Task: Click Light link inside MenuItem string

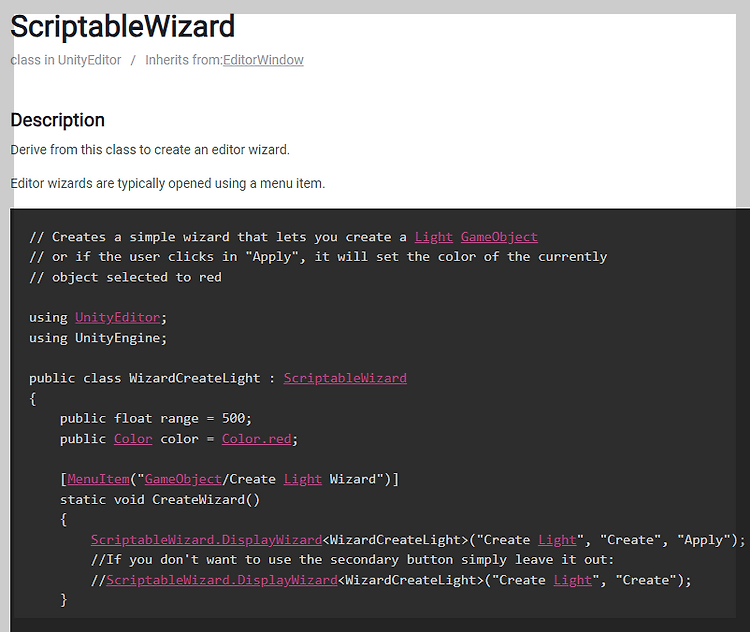Action: (302, 479)
